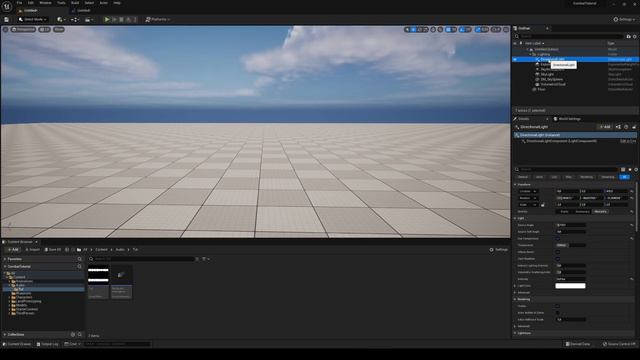Open the Window menu
The width and height of the screenshot is (640, 360).
[x=45, y=3]
